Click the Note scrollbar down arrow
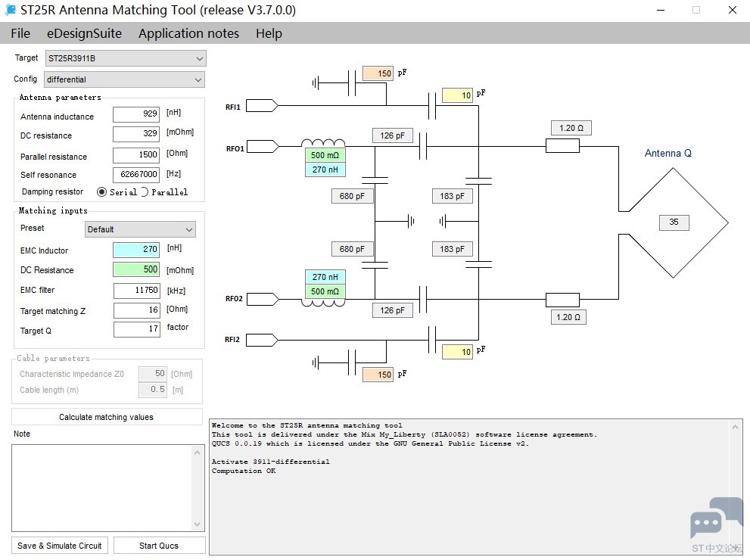 click(197, 524)
